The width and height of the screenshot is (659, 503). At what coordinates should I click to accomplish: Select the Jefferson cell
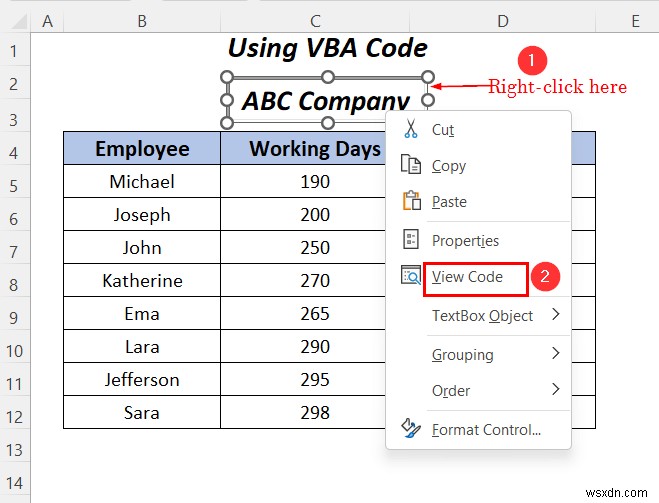click(x=142, y=379)
